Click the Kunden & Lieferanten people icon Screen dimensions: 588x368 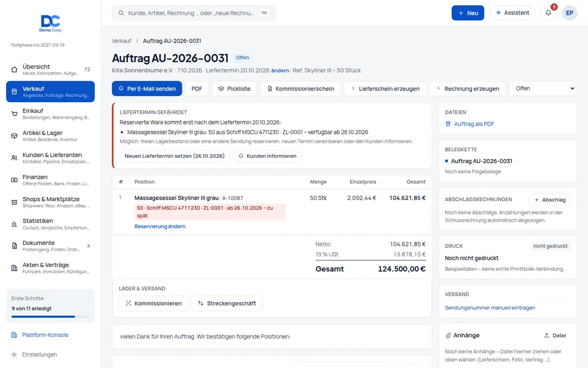coord(14,158)
